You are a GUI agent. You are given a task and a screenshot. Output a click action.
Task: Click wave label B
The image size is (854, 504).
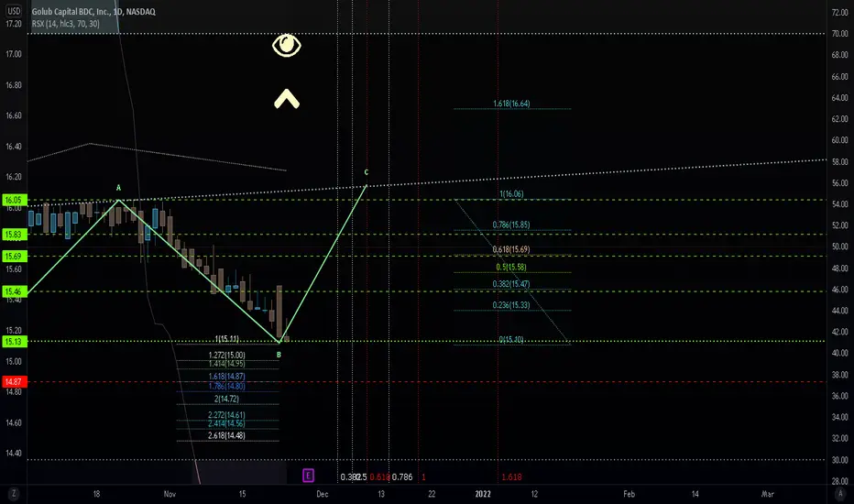[279, 356]
